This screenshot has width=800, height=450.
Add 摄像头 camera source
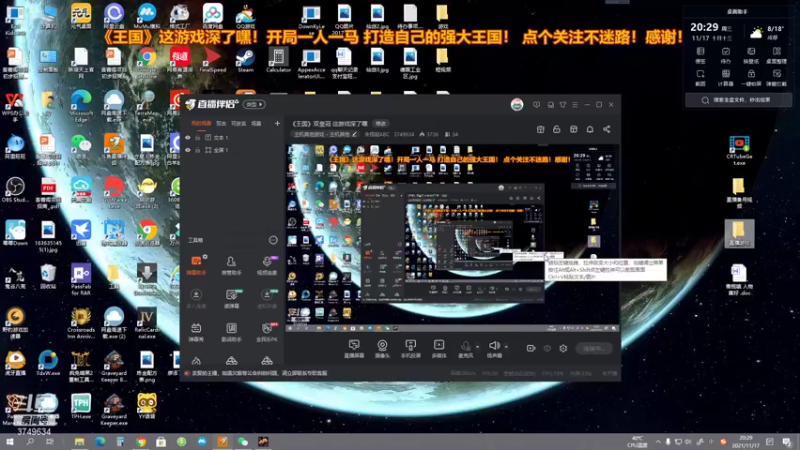382,348
